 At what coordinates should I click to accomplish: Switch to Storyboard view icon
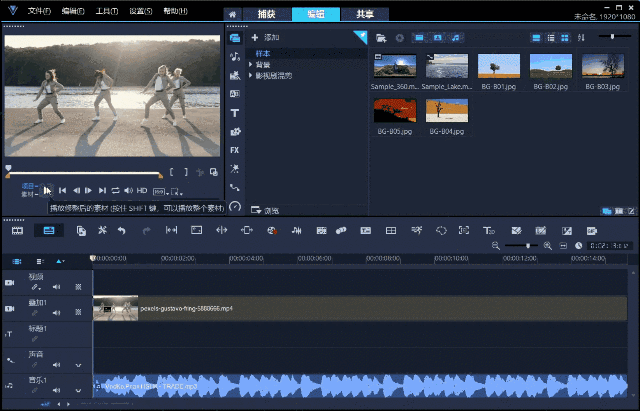pyautogui.click(x=17, y=231)
